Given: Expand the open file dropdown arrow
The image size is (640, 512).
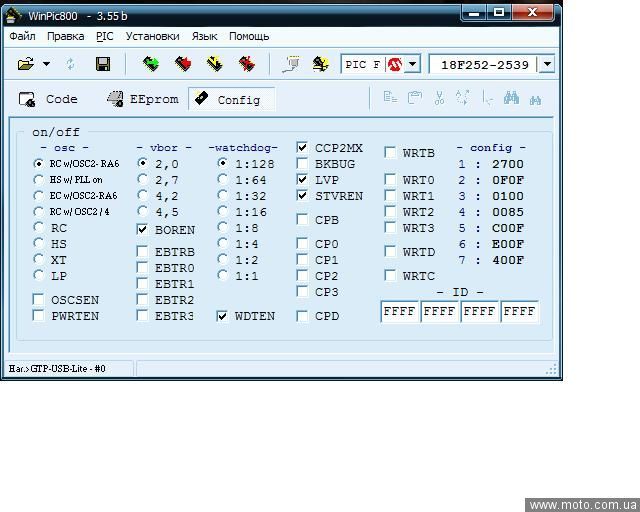Looking at the screenshot, I should [x=47, y=64].
